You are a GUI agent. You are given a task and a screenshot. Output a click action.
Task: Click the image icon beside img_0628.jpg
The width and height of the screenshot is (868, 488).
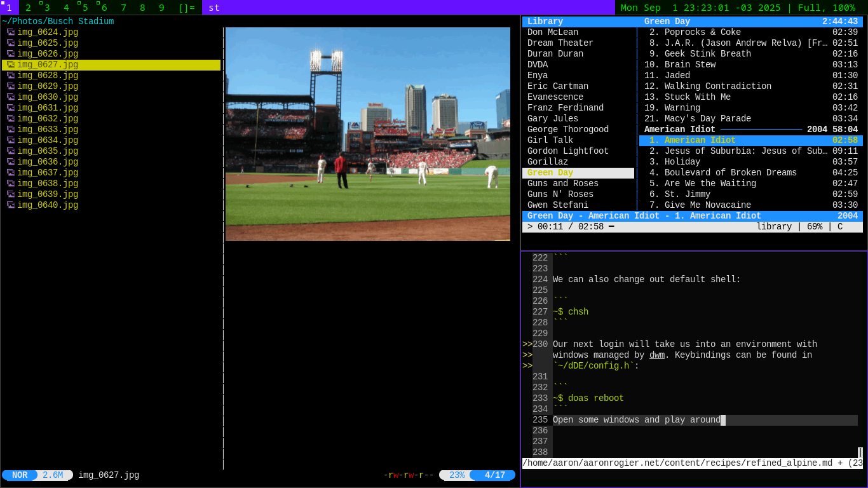11,76
